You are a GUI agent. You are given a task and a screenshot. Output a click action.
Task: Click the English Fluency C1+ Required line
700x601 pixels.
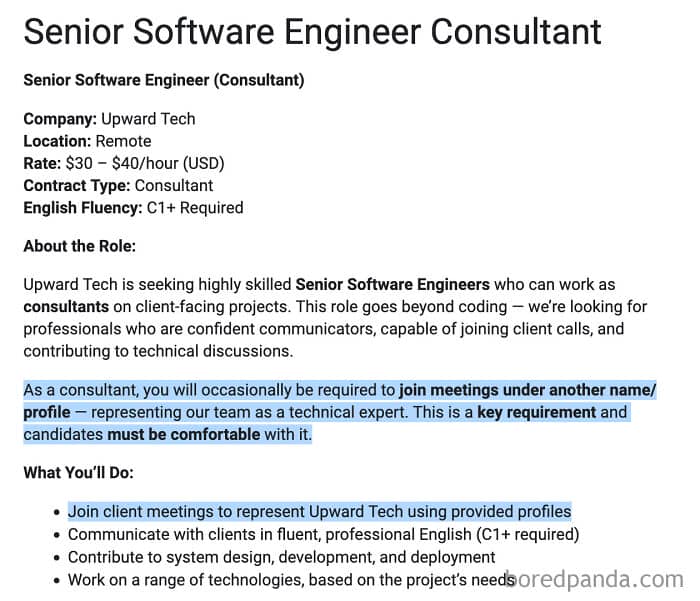[133, 208]
